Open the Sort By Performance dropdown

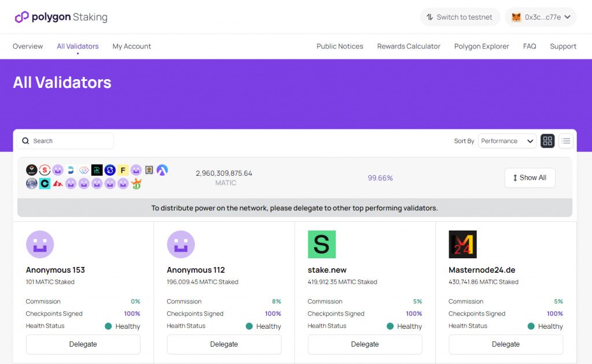pyautogui.click(x=507, y=141)
